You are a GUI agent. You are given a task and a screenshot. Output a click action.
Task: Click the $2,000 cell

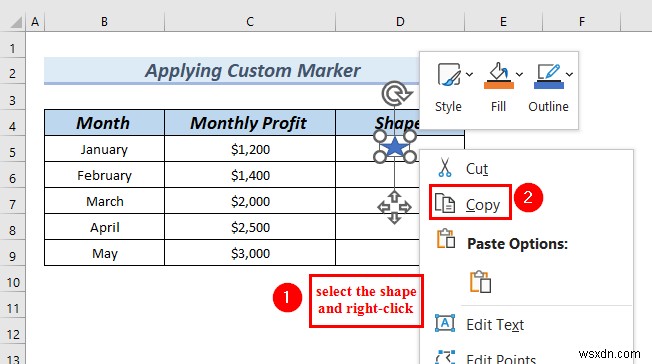[x=249, y=201]
